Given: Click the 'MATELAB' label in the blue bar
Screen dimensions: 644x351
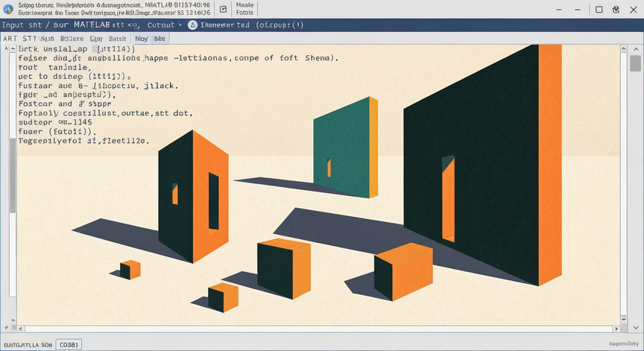Looking at the screenshot, I should pos(92,25).
